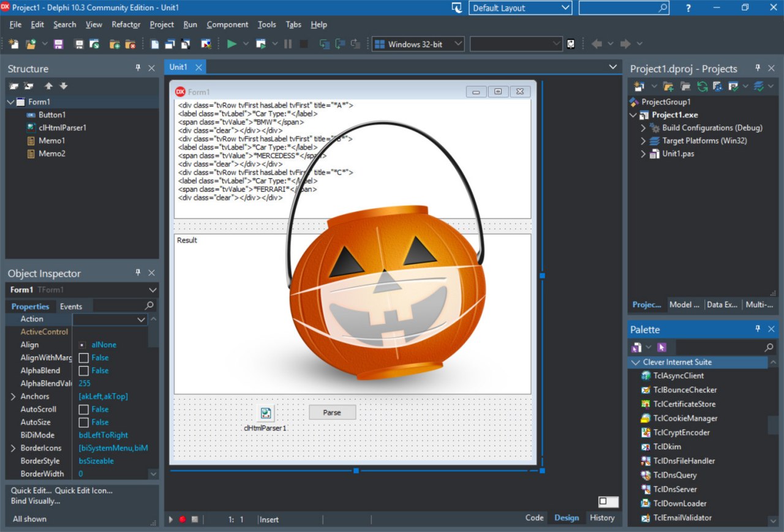Click the Step Over debug icon
Viewport: 784px width, 532px height.
pyautogui.click(x=340, y=44)
